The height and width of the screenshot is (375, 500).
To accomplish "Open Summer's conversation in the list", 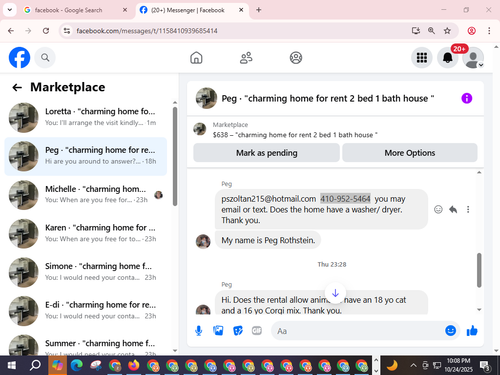I will pyautogui.click(x=86, y=343).
